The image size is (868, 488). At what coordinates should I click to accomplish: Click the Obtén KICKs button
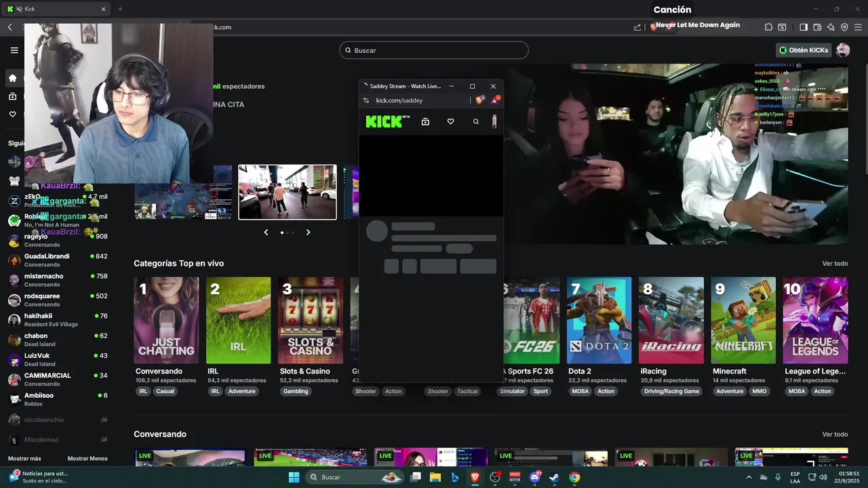point(803,50)
